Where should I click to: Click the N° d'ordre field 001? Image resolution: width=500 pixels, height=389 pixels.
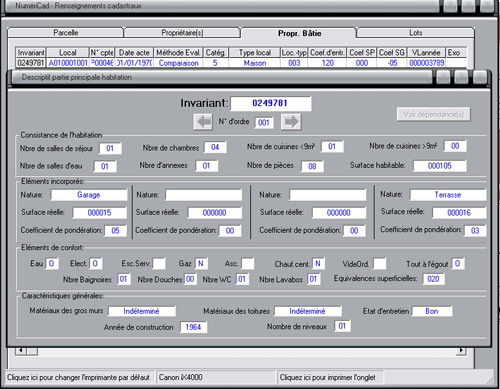[264, 123]
